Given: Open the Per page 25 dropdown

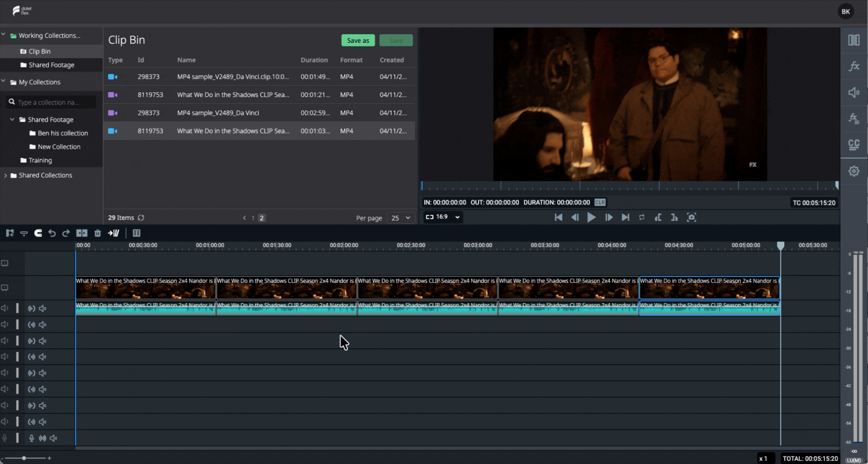Looking at the screenshot, I should (401, 218).
